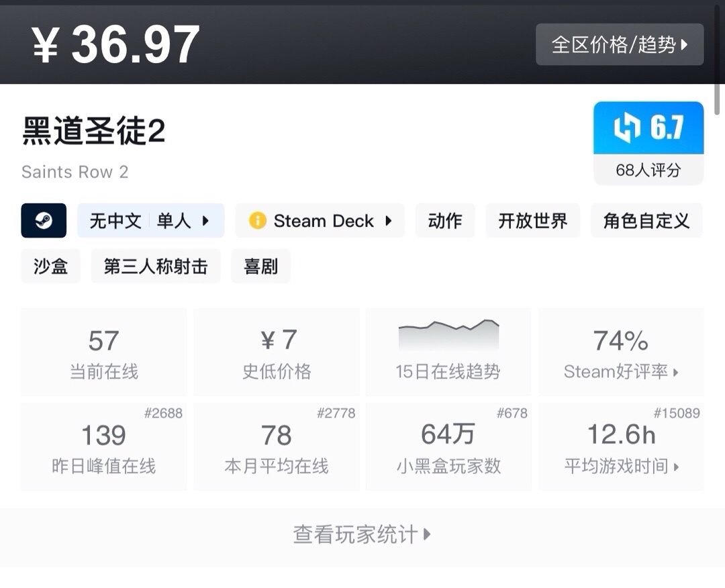Select the 角色自定义 tag
Viewport: 725px width, 588px height.
click(646, 220)
